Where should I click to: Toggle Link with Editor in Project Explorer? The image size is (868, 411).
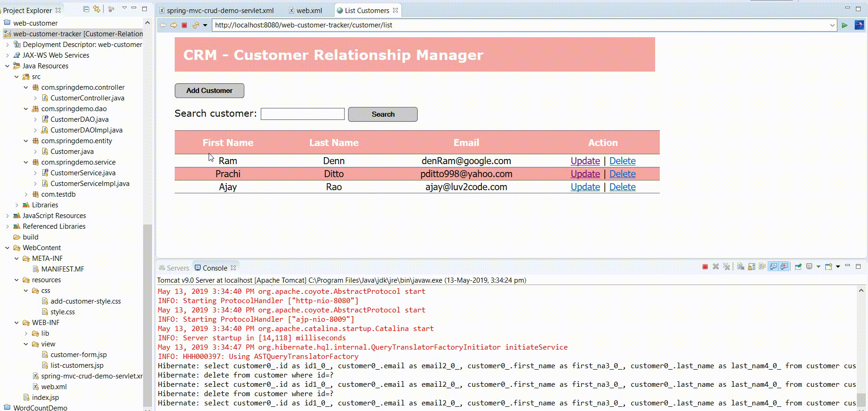96,9
